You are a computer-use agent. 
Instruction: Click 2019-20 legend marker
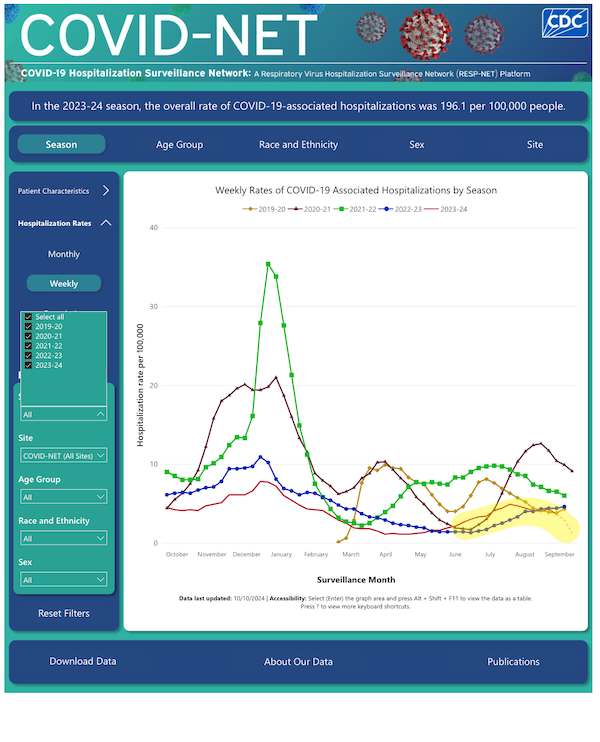click(x=249, y=209)
